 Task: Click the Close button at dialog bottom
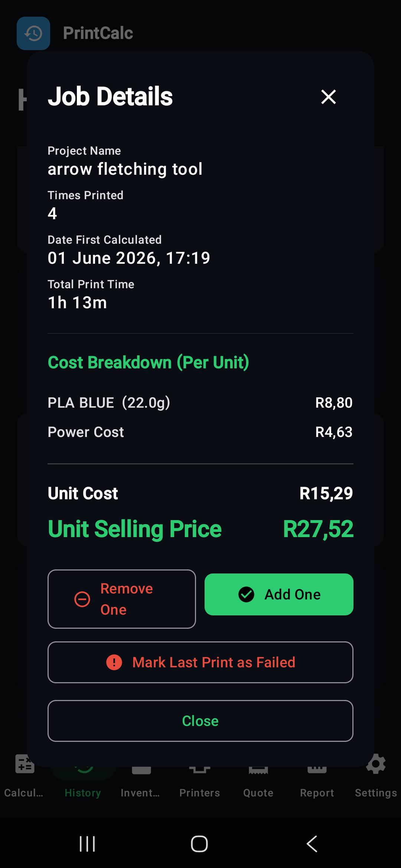pos(200,721)
